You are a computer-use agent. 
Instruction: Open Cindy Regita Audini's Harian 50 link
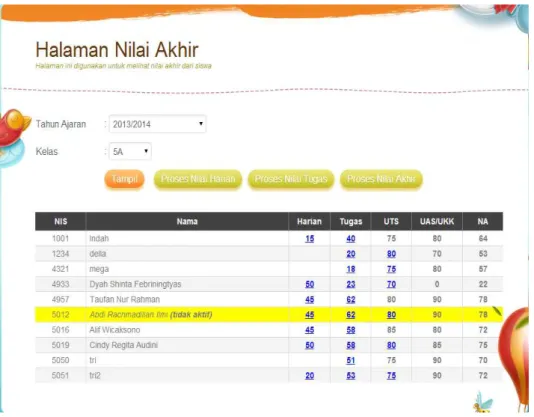310,345
